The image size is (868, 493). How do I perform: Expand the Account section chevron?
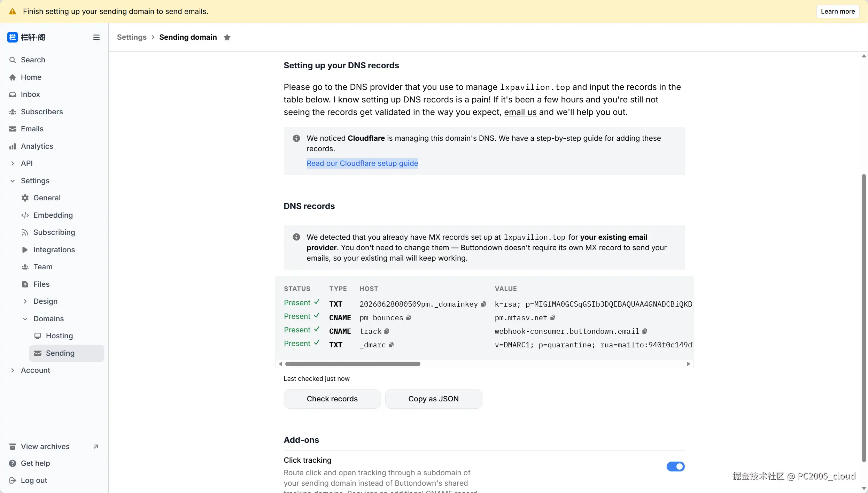13,370
